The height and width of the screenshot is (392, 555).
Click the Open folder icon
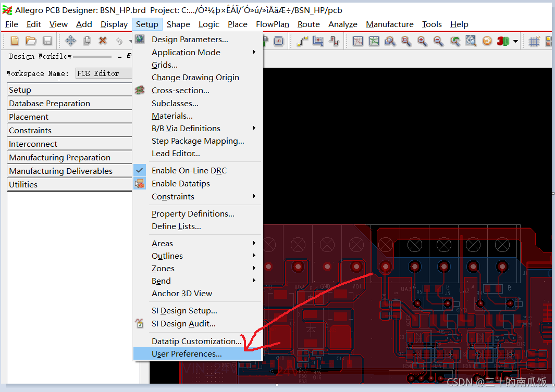click(31, 41)
